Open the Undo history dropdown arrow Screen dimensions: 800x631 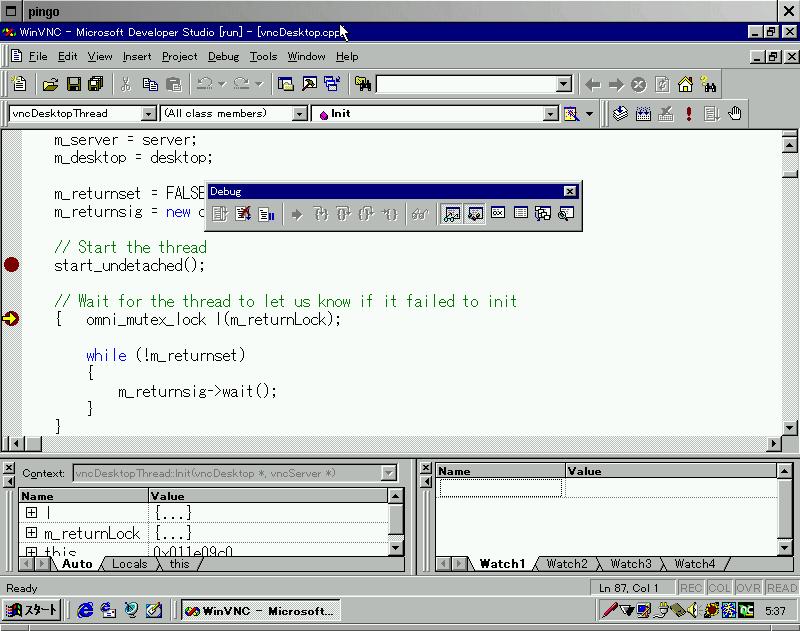point(222,84)
